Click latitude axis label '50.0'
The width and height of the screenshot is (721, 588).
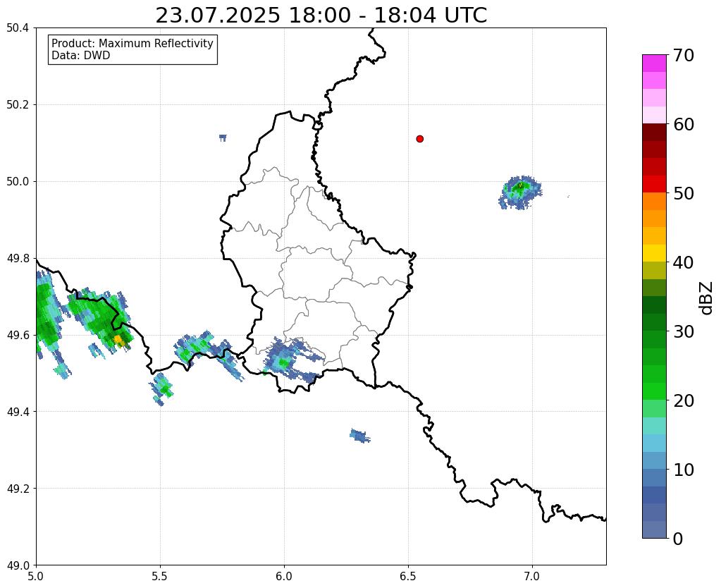pos(18,181)
